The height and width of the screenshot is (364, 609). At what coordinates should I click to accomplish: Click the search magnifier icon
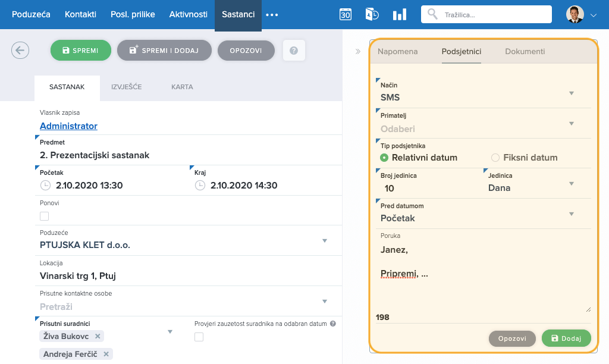coord(432,14)
